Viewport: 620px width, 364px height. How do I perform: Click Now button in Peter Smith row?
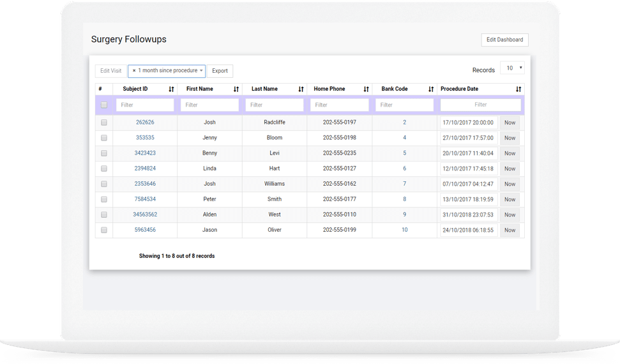click(x=510, y=200)
